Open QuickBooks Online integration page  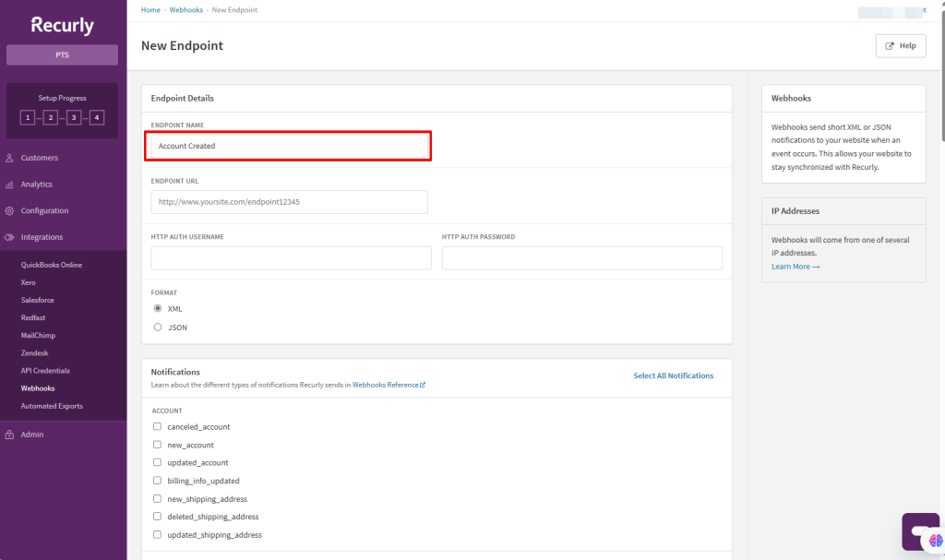52,265
